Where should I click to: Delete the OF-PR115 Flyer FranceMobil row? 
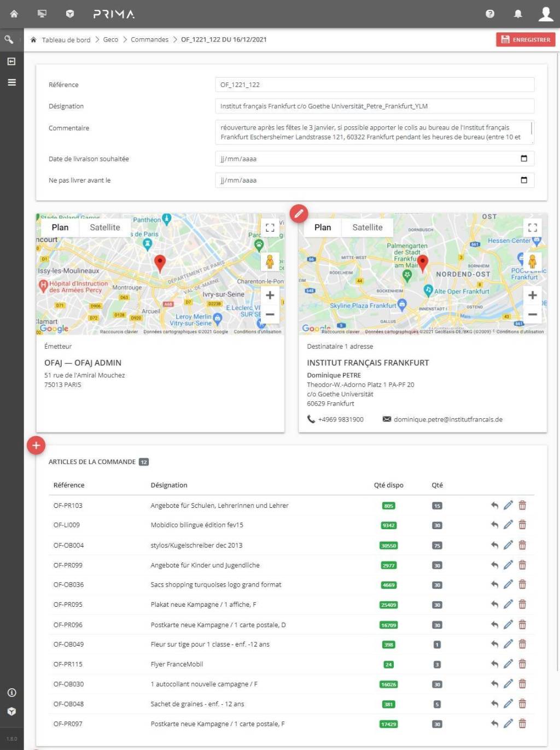[x=522, y=664]
